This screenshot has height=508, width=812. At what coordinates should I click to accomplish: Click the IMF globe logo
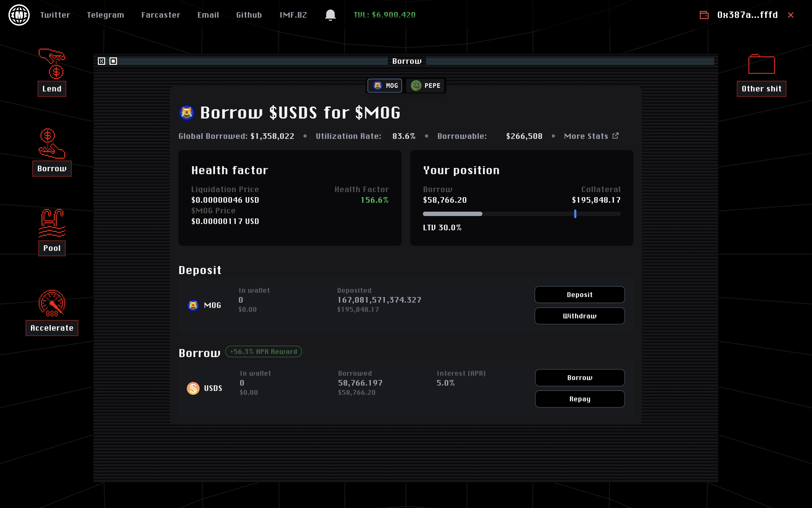coord(19,15)
